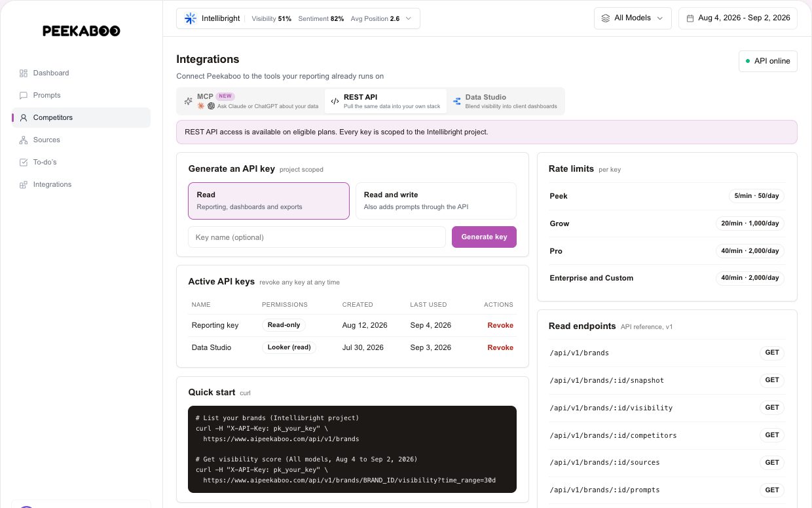Click the /api/v1/brands/:id/competitors endpoint
812x508 pixels.
[x=613, y=435]
